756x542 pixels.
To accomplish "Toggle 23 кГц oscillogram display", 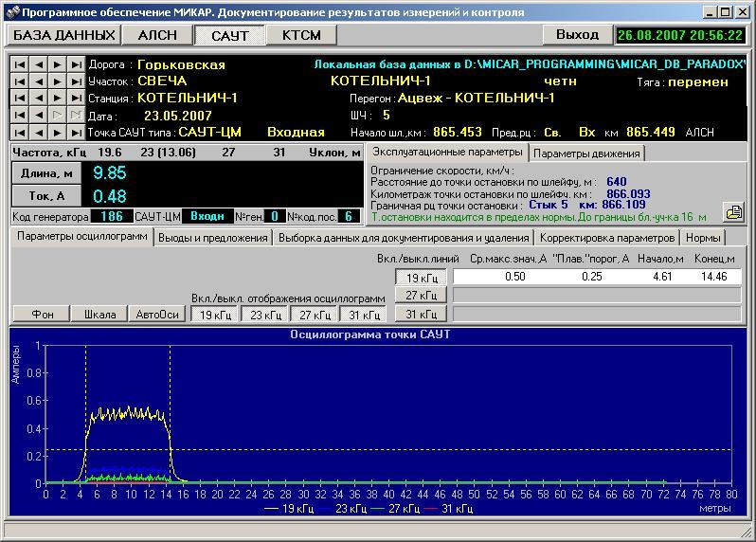I will (264, 315).
